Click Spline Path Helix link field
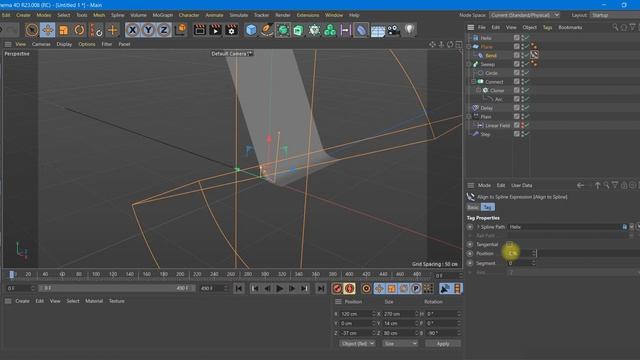The image size is (640, 360). pos(564,227)
